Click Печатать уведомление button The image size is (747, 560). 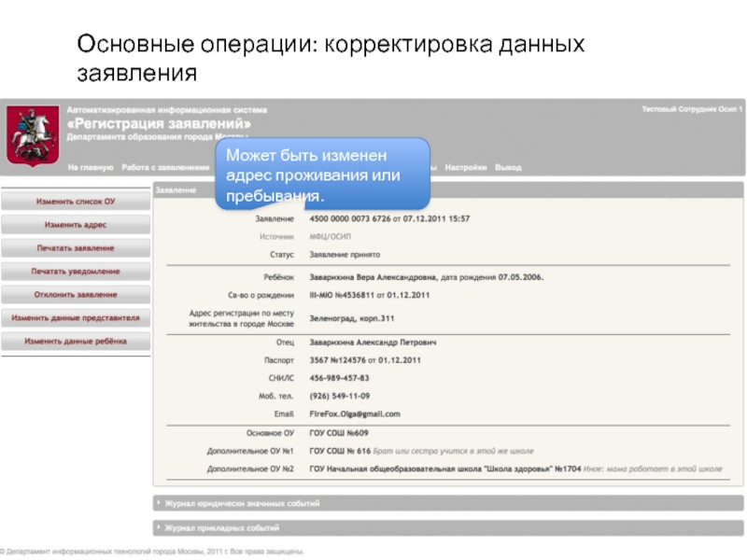click(76, 272)
